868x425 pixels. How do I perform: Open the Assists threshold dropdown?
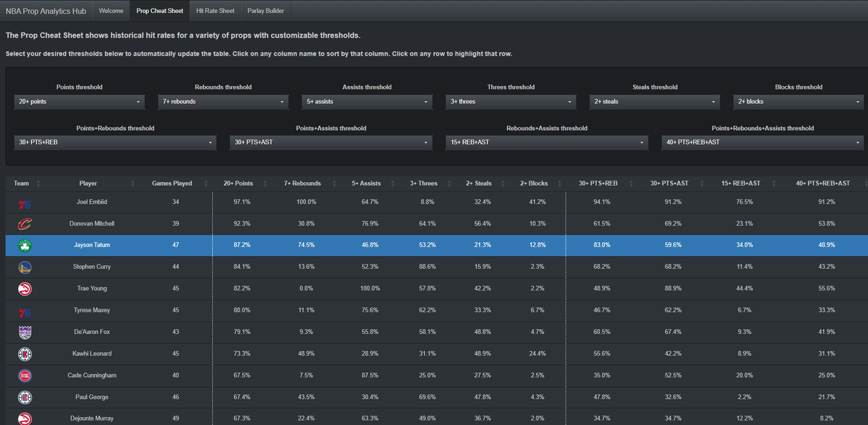click(367, 102)
